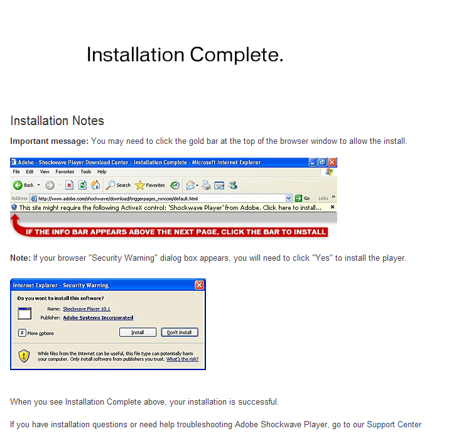This screenshot has width=476, height=448.
Task: Expand More options in security dialog
Action: coord(22,333)
